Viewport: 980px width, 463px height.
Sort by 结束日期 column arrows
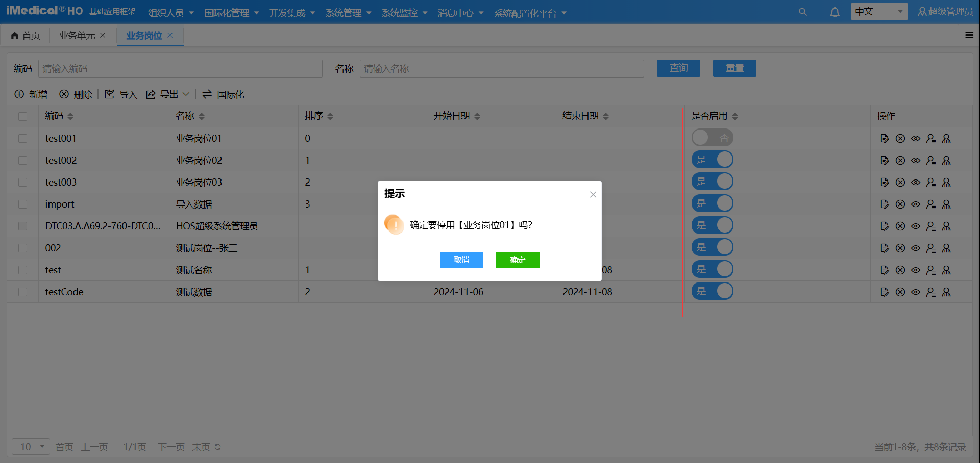[606, 116]
